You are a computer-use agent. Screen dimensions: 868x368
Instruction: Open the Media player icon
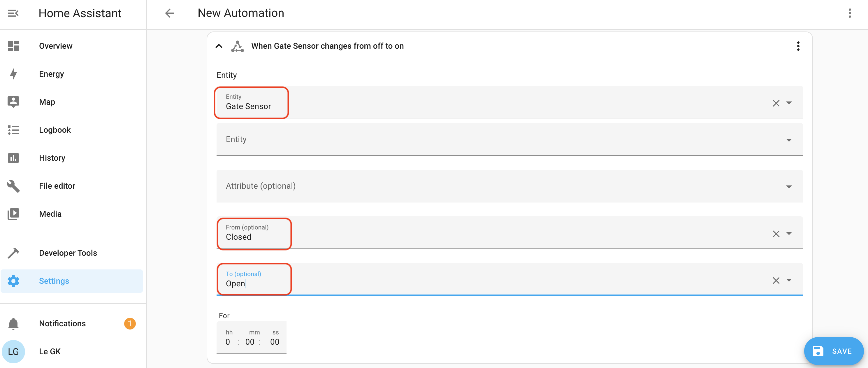[13, 214]
